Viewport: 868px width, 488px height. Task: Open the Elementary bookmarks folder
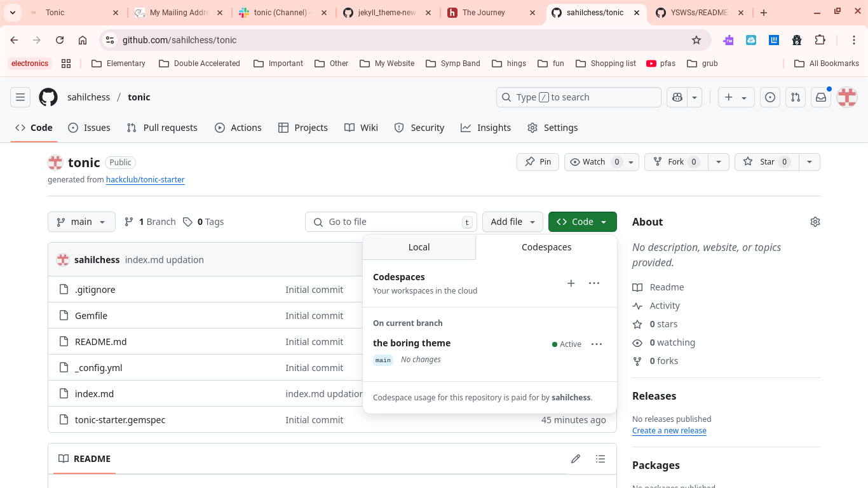coord(118,64)
